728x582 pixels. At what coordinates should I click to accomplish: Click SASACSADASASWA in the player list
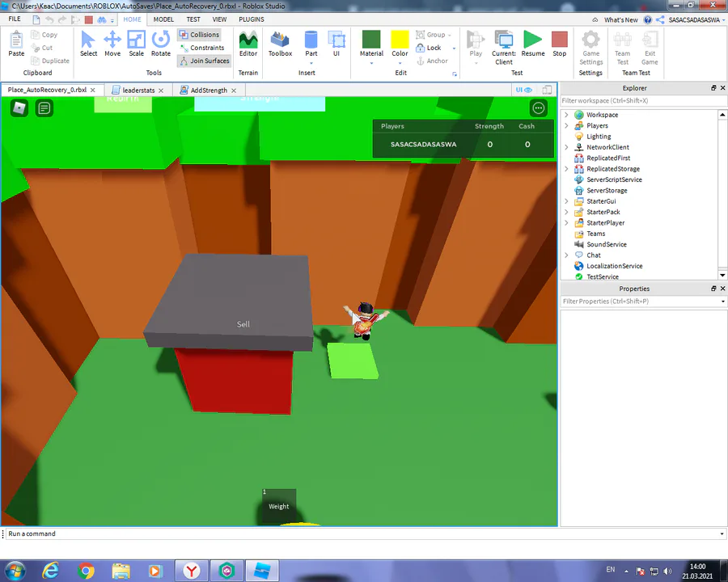click(x=423, y=145)
